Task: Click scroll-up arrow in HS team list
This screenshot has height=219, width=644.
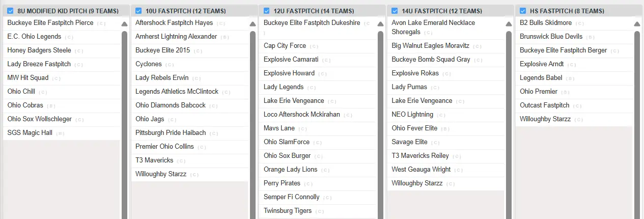Action: pos(637,24)
